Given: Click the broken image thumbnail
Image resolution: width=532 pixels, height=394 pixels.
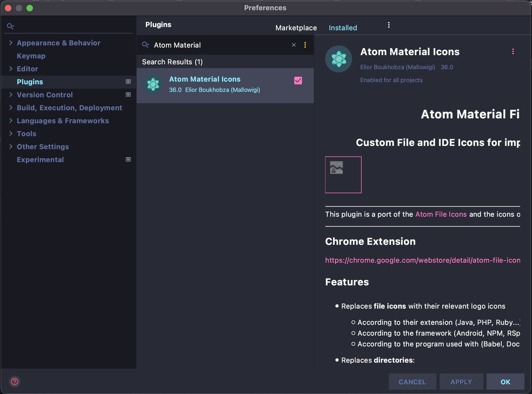Looking at the screenshot, I should (343, 175).
